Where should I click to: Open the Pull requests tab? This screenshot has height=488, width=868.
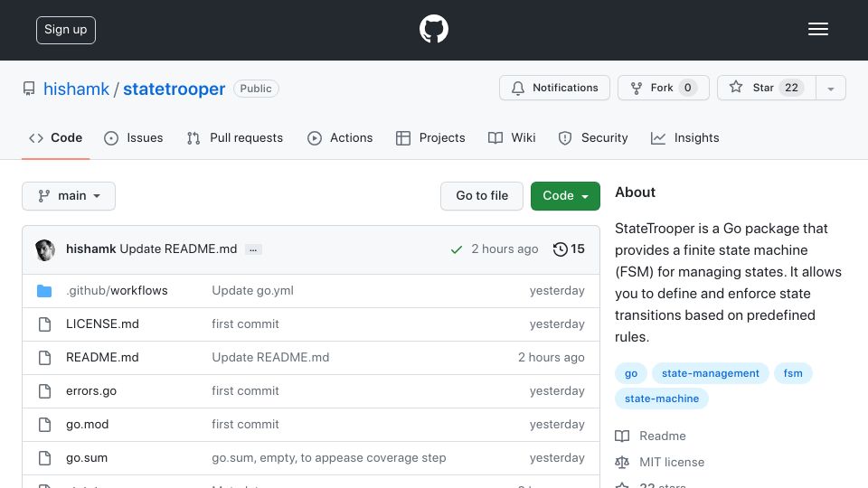(x=235, y=137)
